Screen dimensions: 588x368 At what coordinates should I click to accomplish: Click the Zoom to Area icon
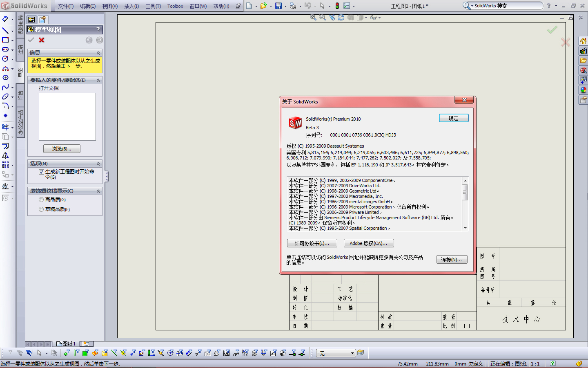(323, 17)
